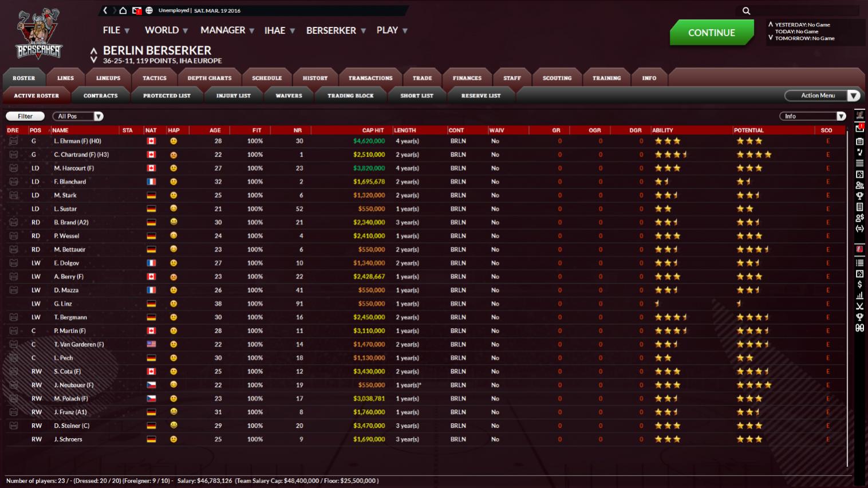Go to the home screen icon
Screen dimensions: 868x488
(x=123, y=10)
